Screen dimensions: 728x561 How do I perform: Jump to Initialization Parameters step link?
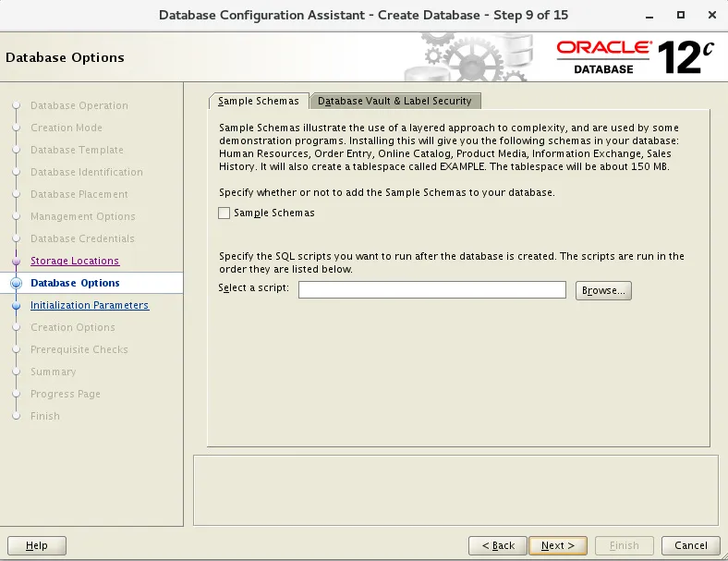click(x=90, y=305)
